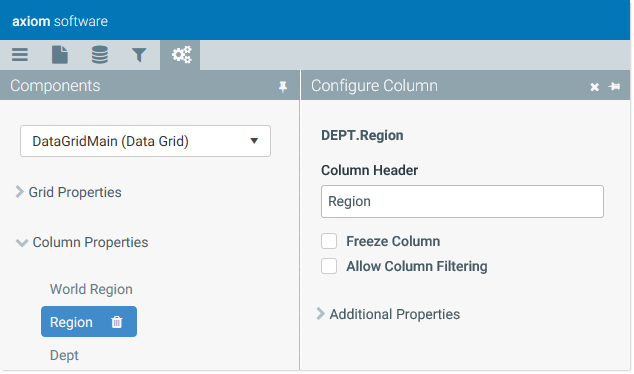Delete the Region column via trash icon

coord(116,322)
